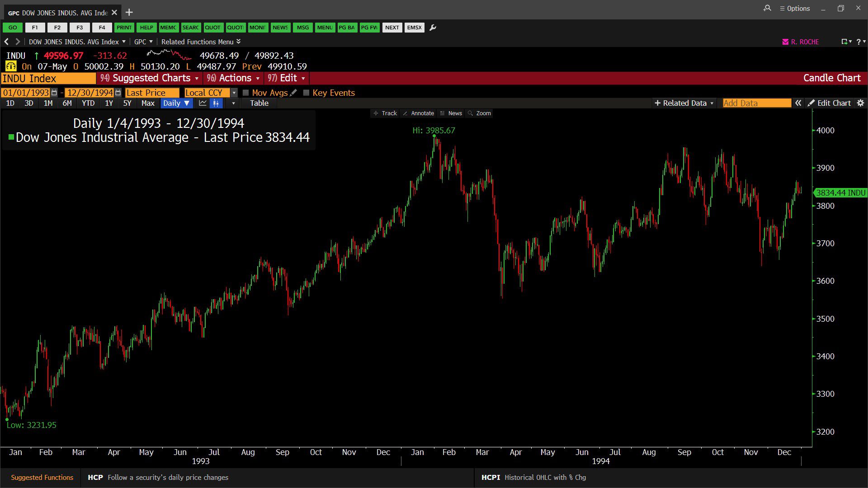This screenshot has height=488, width=868.
Task: Set range to 6M
Action: click(67, 103)
